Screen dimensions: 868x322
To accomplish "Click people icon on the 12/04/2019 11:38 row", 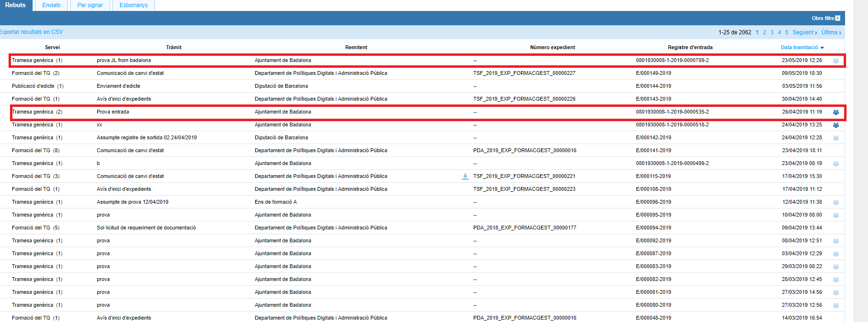I will pos(836,202).
